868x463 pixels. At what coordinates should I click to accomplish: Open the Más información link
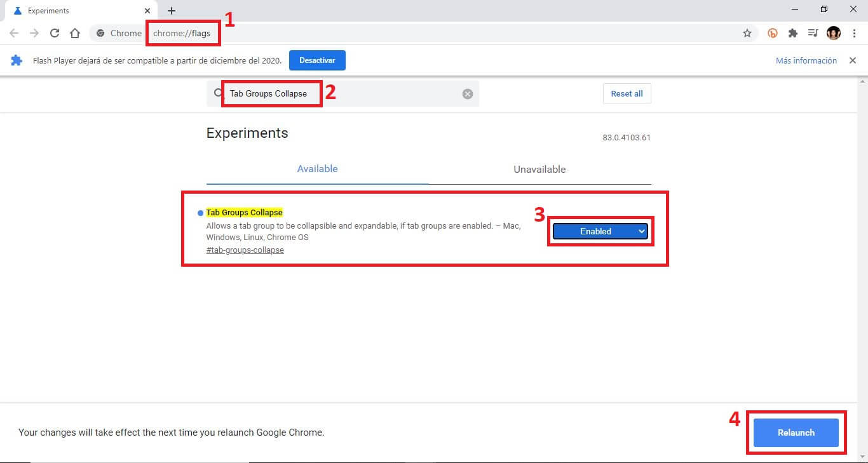coord(806,60)
